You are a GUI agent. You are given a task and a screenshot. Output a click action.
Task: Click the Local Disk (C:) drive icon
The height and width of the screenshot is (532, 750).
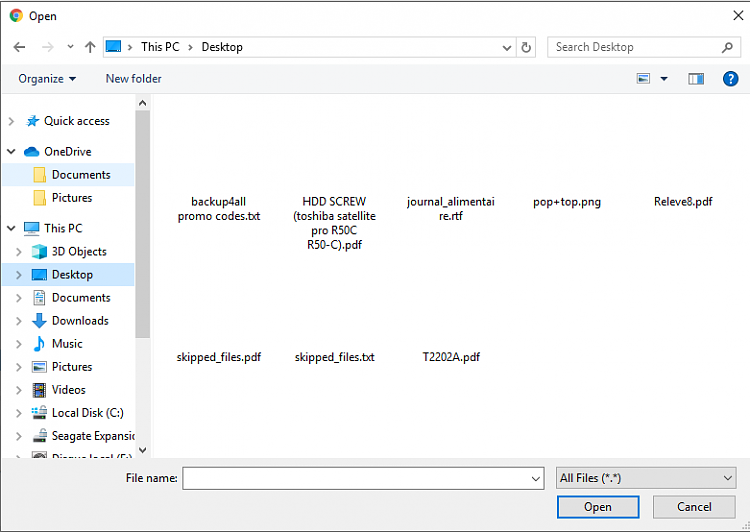39,412
